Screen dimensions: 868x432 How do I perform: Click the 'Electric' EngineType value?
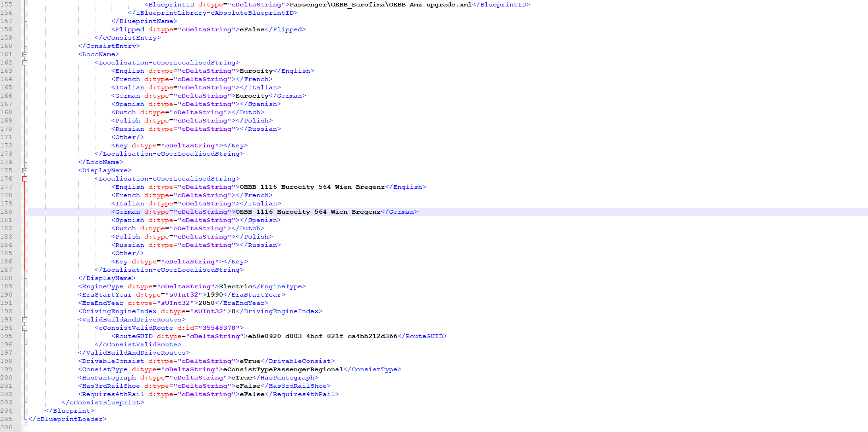click(x=236, y=286)
